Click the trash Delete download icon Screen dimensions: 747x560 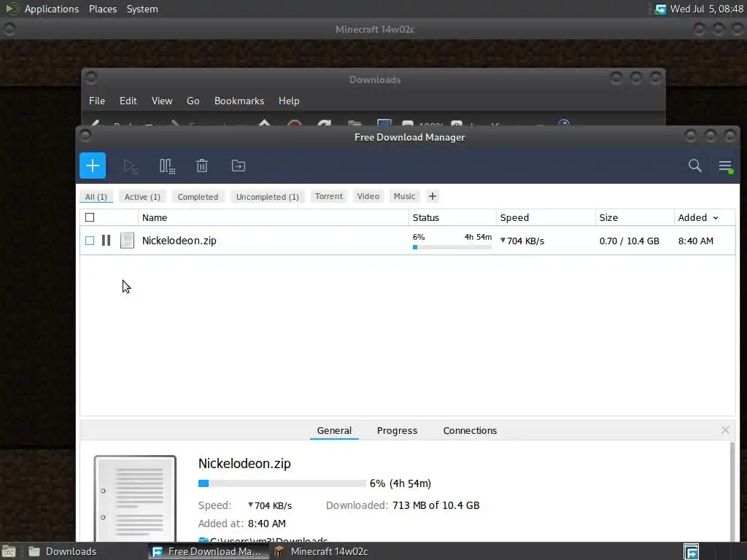pyautogui.click(x=202, y=166)
